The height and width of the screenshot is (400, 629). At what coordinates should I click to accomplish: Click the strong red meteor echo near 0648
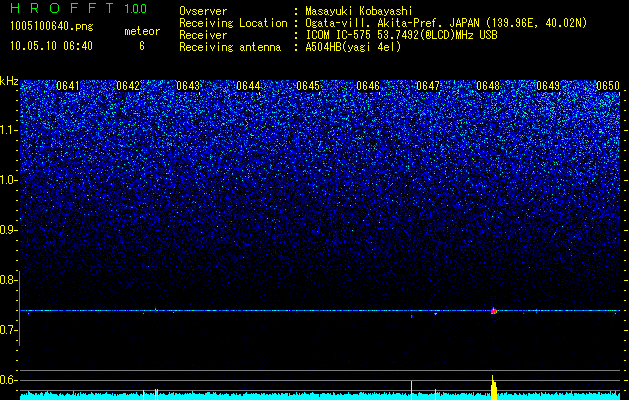click(x=494, y=311)
